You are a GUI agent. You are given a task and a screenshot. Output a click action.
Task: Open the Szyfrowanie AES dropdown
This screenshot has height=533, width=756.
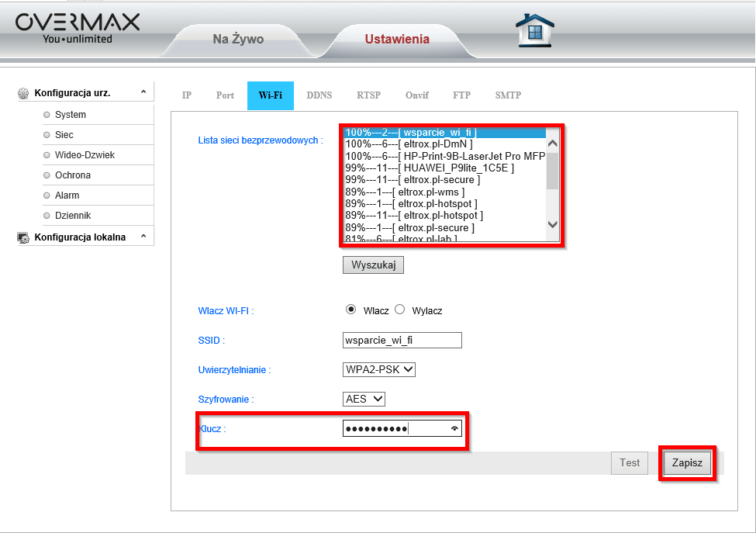[x=364, y=399]
